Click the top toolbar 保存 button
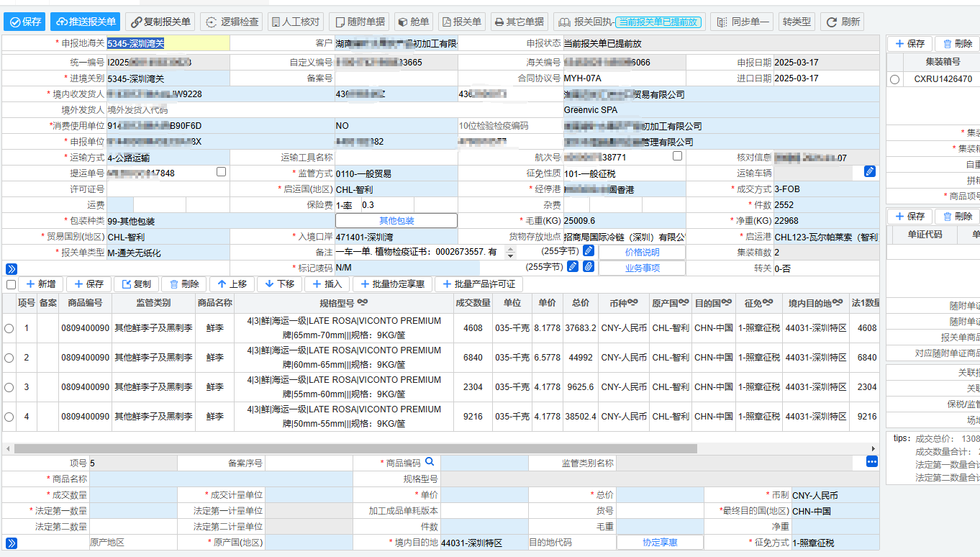Image resolution: width=980 pixels, height=557 pixels. pyautogui.click(x=24, y=22)
